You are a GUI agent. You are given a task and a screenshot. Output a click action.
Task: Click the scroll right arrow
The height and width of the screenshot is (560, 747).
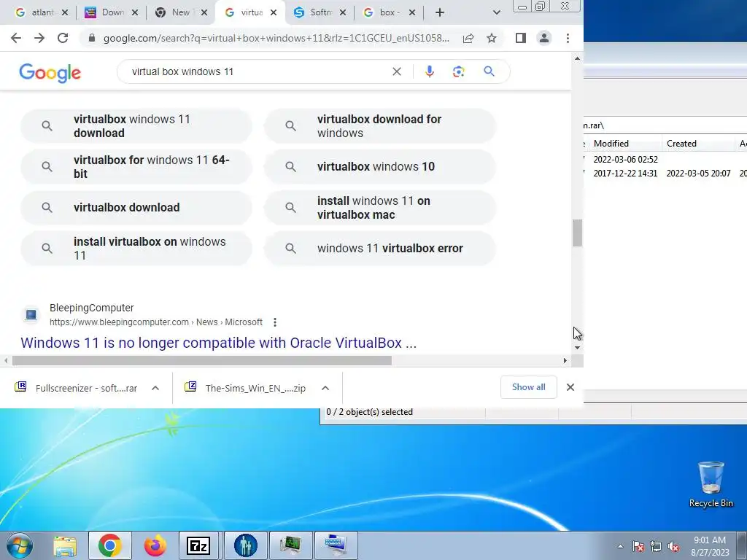565,361
